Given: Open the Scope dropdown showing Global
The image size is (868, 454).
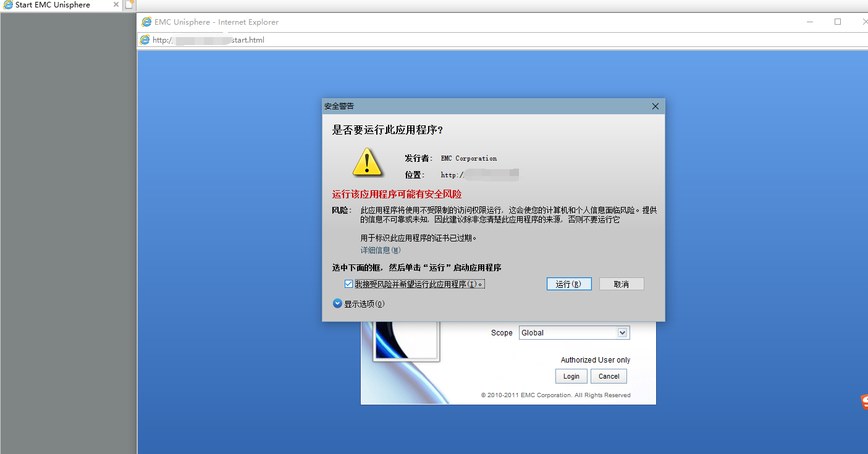Looking at the screenshot, I should pyautogui.click(x=574, y=333).
